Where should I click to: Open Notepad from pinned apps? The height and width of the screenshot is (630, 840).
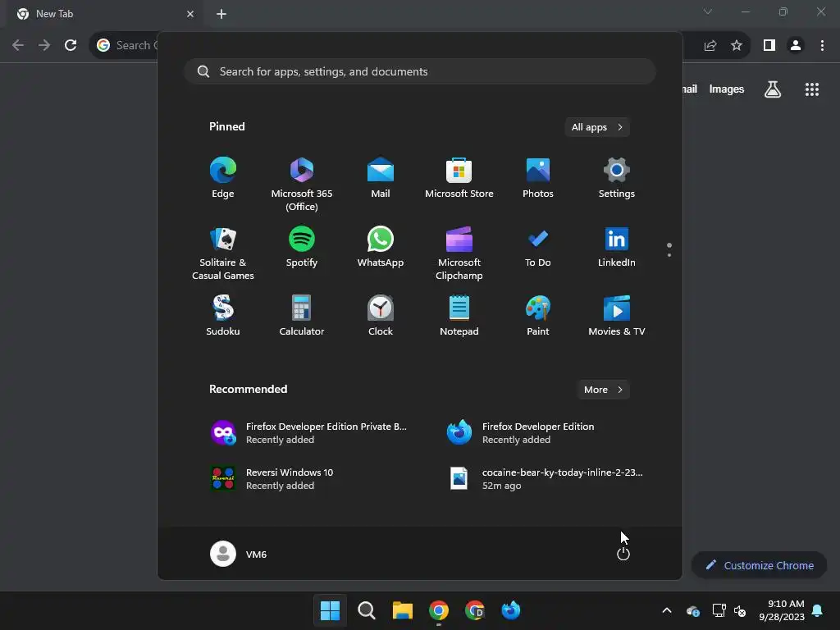coord(459,316)
